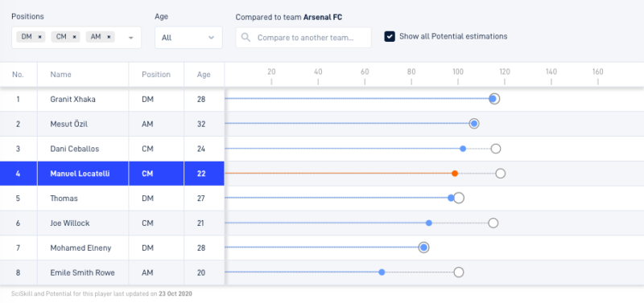Sort by the Position column header
The width and height of the screenshot is (644, 303).
[156, 75]
